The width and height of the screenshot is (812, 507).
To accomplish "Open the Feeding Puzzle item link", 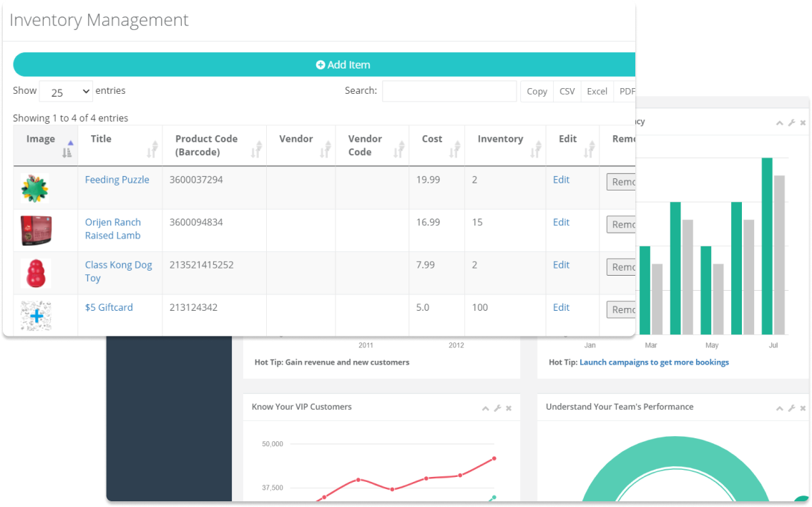I will (117, 180).
